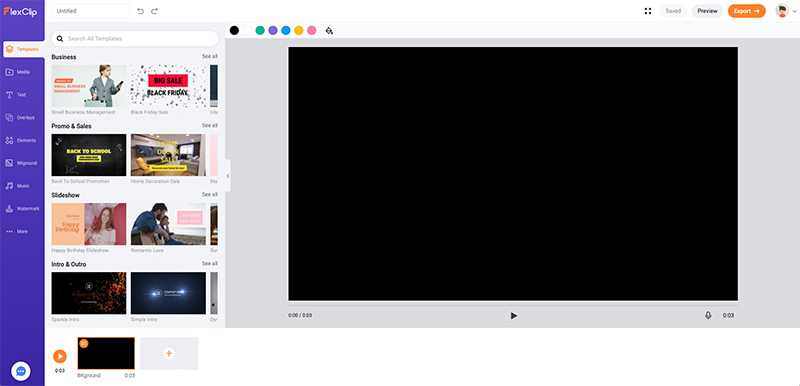The width and height of the screenshot is (800, 386).
Task: Open the Elements tab in the sidebar
Action: [x=23, y=140]
